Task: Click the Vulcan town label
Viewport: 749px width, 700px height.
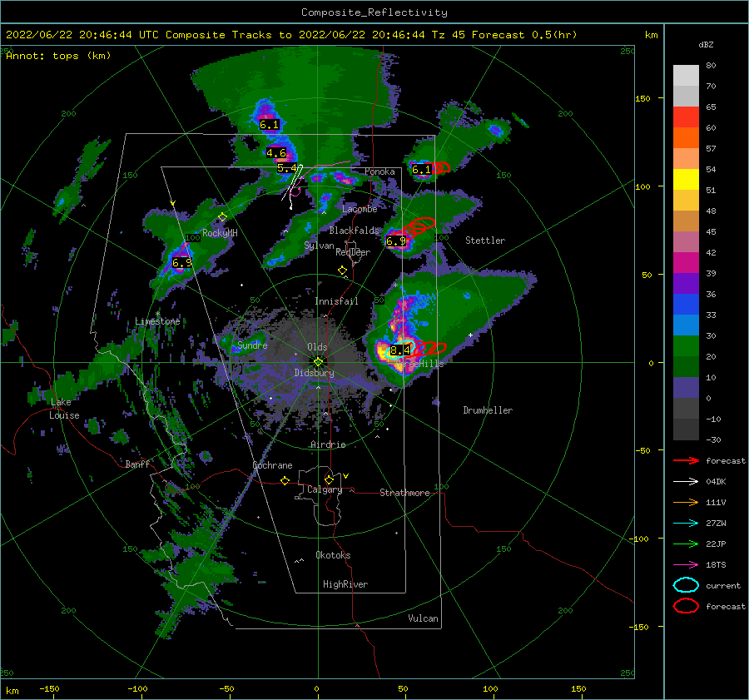Action: pyautogui.click(x=423, y=618)
